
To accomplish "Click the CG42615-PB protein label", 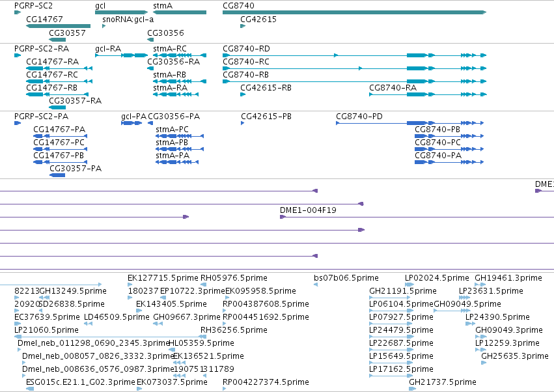I will (266, 117).
